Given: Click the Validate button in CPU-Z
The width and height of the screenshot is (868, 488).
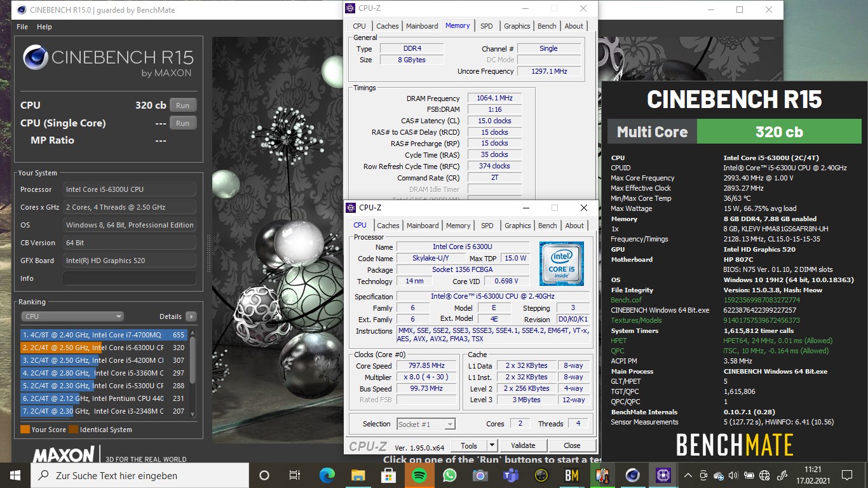Looking at the screenshot, I should coord(523,445).
